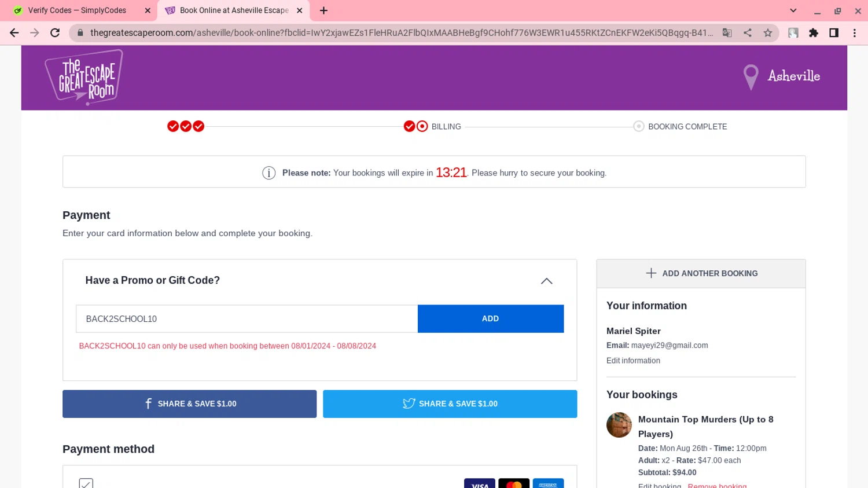Screen dimensions: 868x488
Task: Toggle the payment method checkbox
Action: pos(86,483)
